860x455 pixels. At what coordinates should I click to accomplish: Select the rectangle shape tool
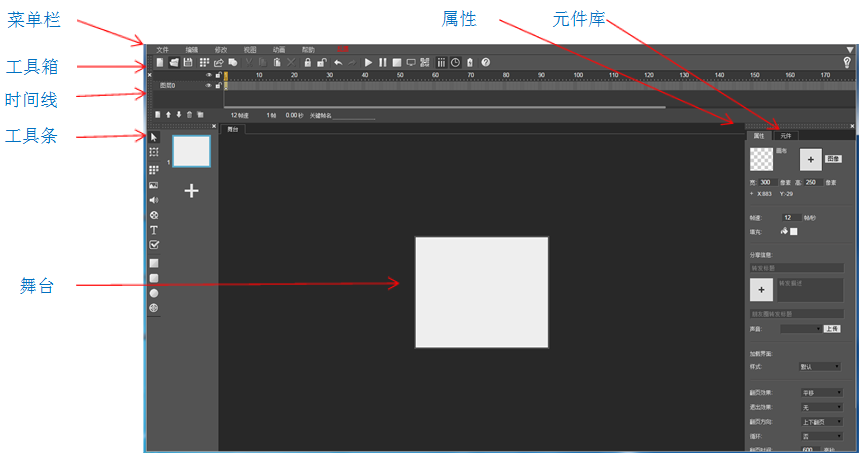coord(154,263)
